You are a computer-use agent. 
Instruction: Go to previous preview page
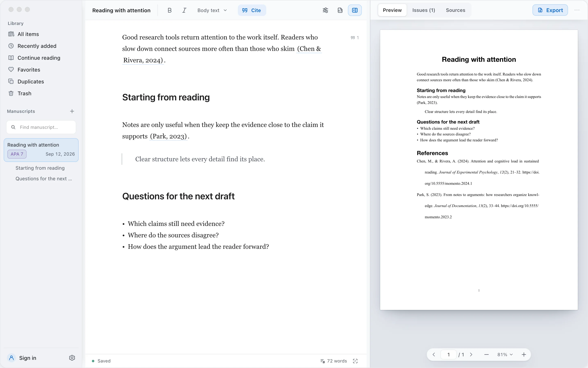(434, 355)
